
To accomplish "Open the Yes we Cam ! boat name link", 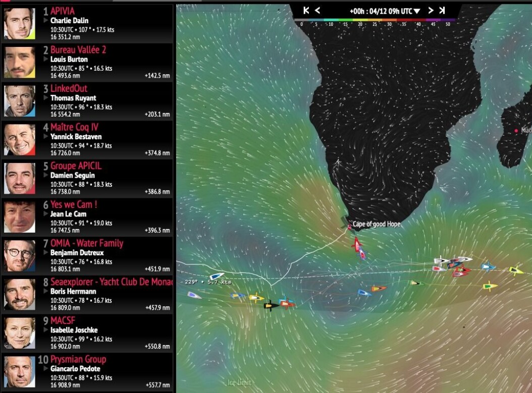I will coord(74,204).
